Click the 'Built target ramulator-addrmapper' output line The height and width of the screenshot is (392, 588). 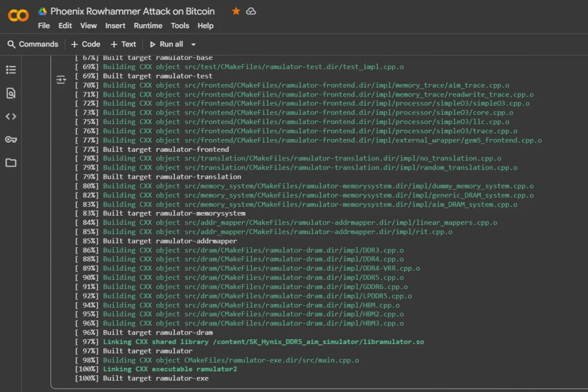tap(156, 241)
